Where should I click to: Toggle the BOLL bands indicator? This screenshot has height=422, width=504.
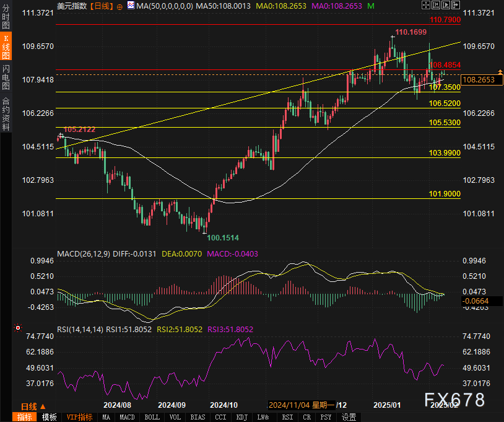pos(152,416)
